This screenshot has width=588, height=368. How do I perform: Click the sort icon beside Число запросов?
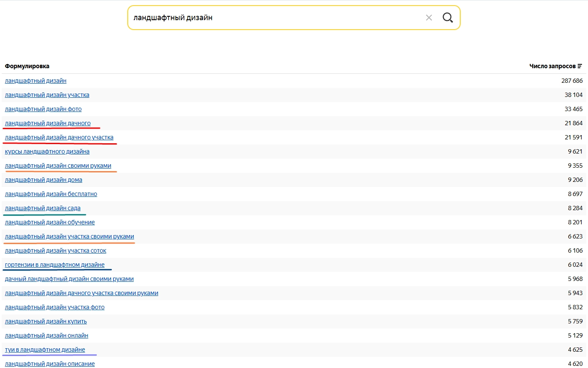click(580, 66)
